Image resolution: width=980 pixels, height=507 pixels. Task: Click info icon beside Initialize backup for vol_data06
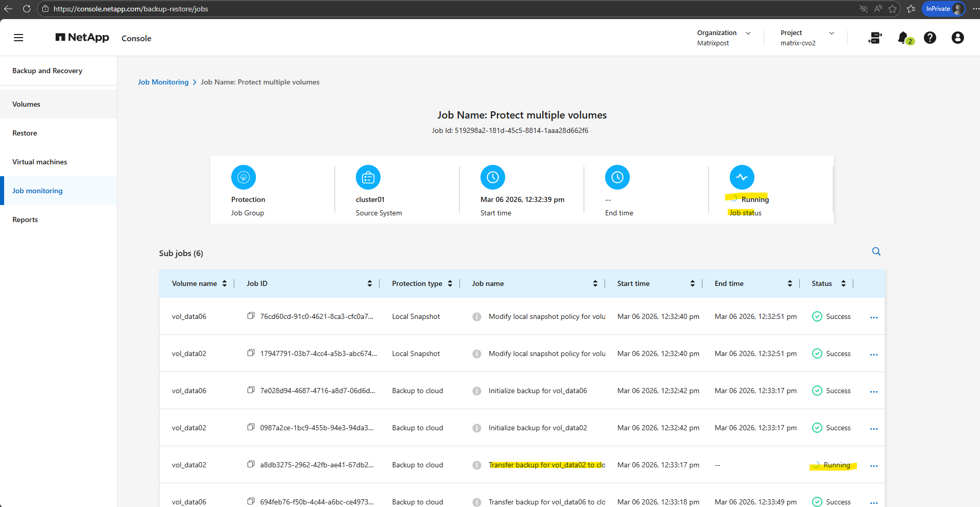tap(477, 391)
